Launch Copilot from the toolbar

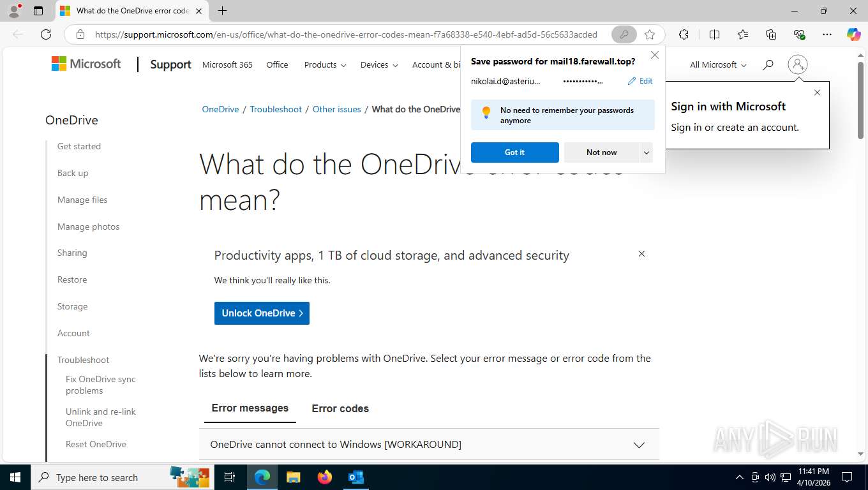pos(853,34)
